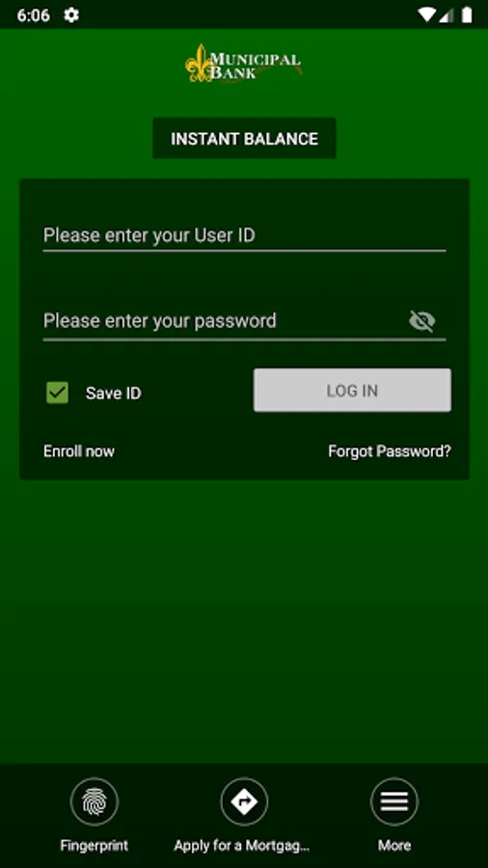Open the INSTANT BALANCE button
Image resolution: width=488 pixels, height=868 pixels.
click(x=244, y=138)
